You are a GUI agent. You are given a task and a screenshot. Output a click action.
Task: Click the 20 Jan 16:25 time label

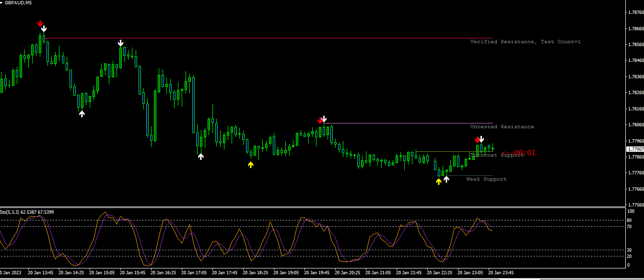(x=163, y=272)
